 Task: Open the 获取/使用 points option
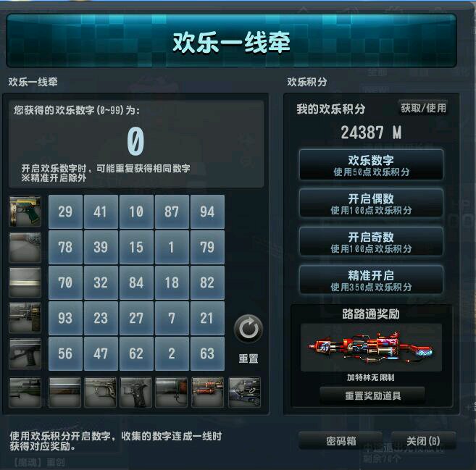click(423, 108)
